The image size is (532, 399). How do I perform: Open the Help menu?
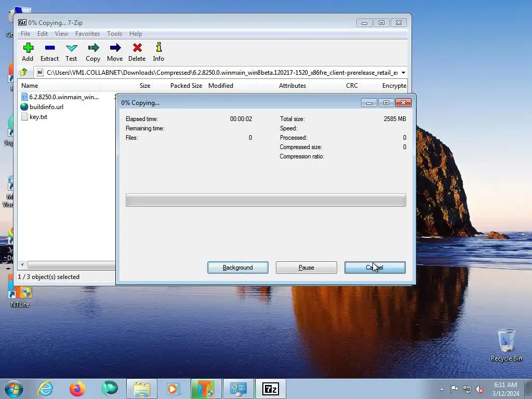(x=136, y=34)
